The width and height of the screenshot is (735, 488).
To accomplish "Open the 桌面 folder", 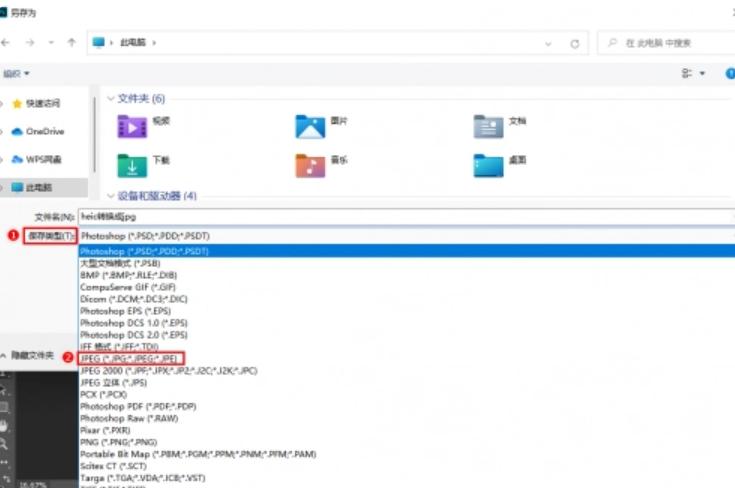I will point(500,165).
